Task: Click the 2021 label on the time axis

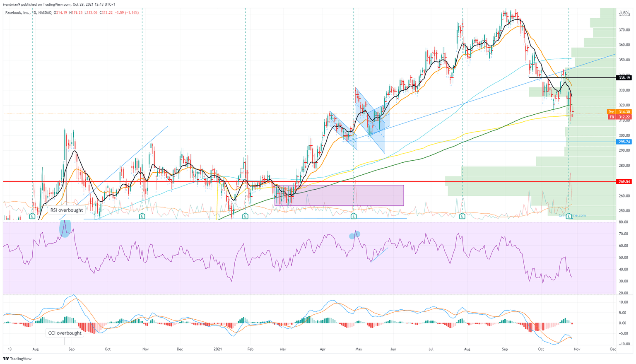Action: pos(218,350)
